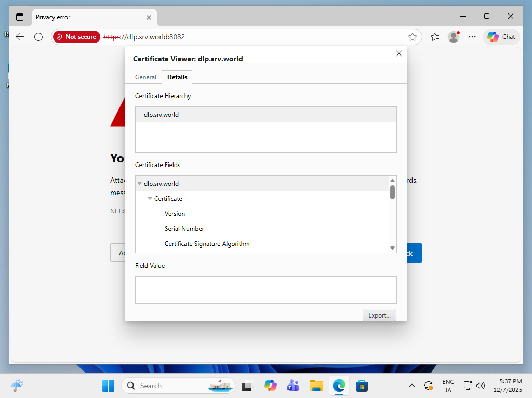Launch Copilot from the taskbar
Viewport: 532px width, 398px height.
pos(270,386)
